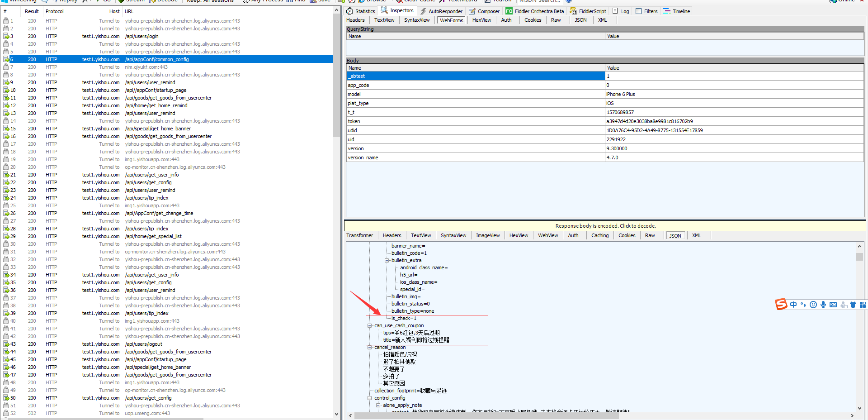This screenshot has height=420, width=868.
Task: Click the Sogou user login avatar icon
Action: (x=843, y=305)
